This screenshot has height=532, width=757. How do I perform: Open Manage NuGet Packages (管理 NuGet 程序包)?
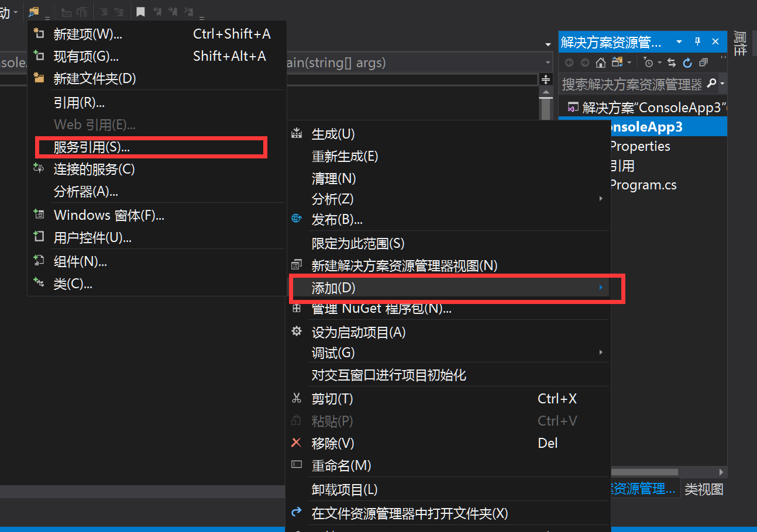[x=448, y=309]
